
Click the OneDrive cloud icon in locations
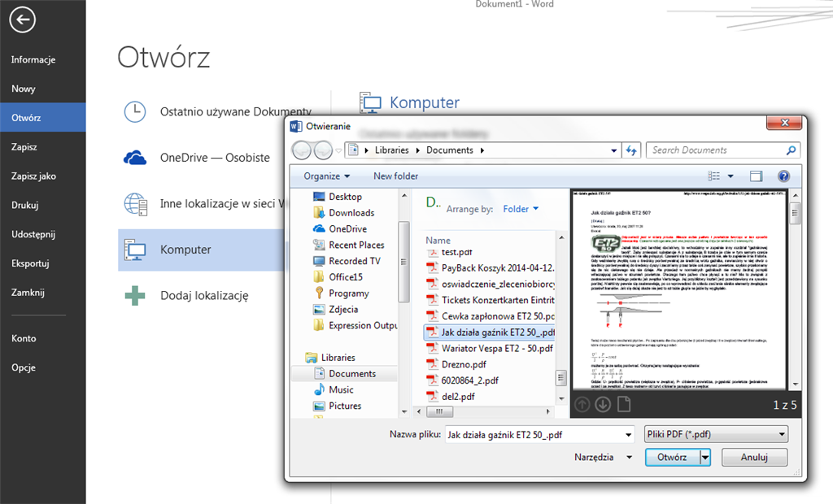coord(135,158)
